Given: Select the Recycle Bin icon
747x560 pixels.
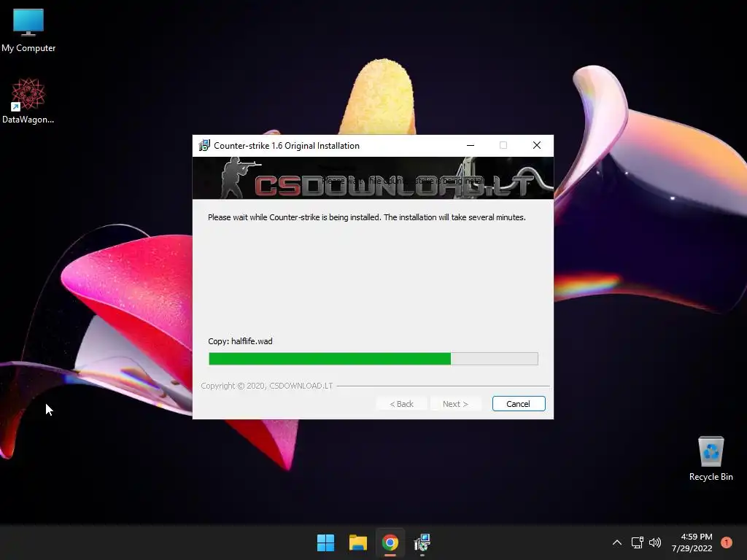Looking at the screenshot, I should (711, 459).
